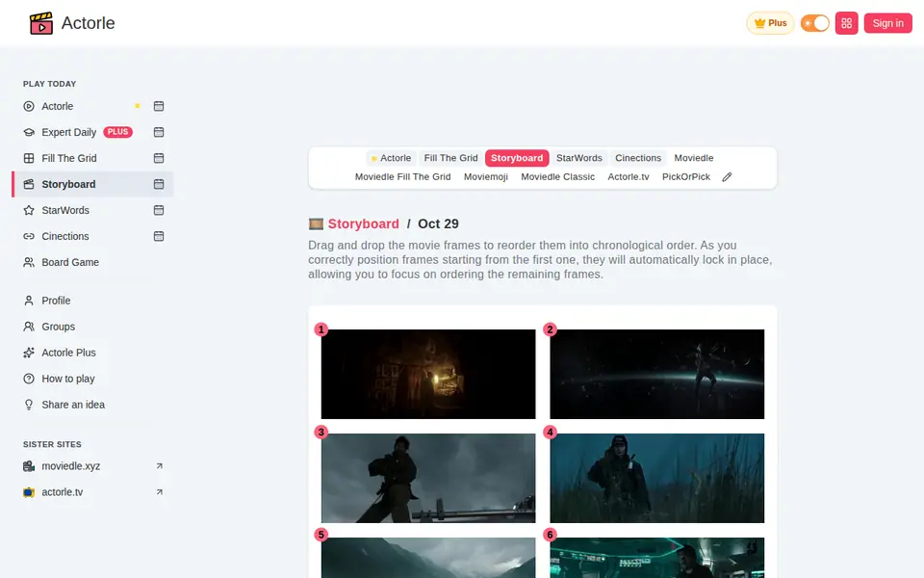Open the Cinections calendar icon
The width and height of the screenshot is (924, 578).
[159, 236]
